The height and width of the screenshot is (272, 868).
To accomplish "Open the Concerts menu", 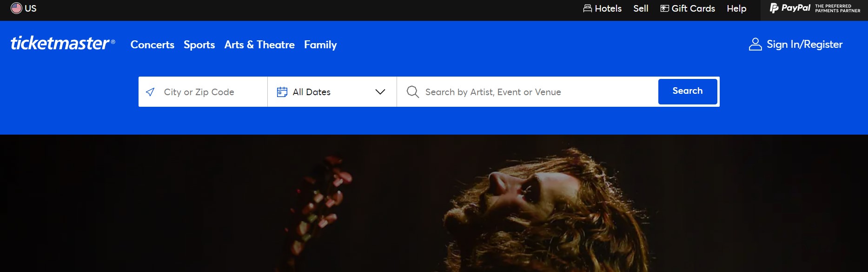I will (152, 45).
